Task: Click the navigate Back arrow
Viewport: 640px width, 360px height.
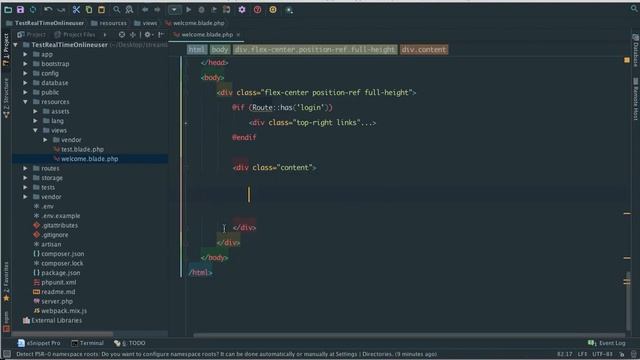Action: coord(145,9)
